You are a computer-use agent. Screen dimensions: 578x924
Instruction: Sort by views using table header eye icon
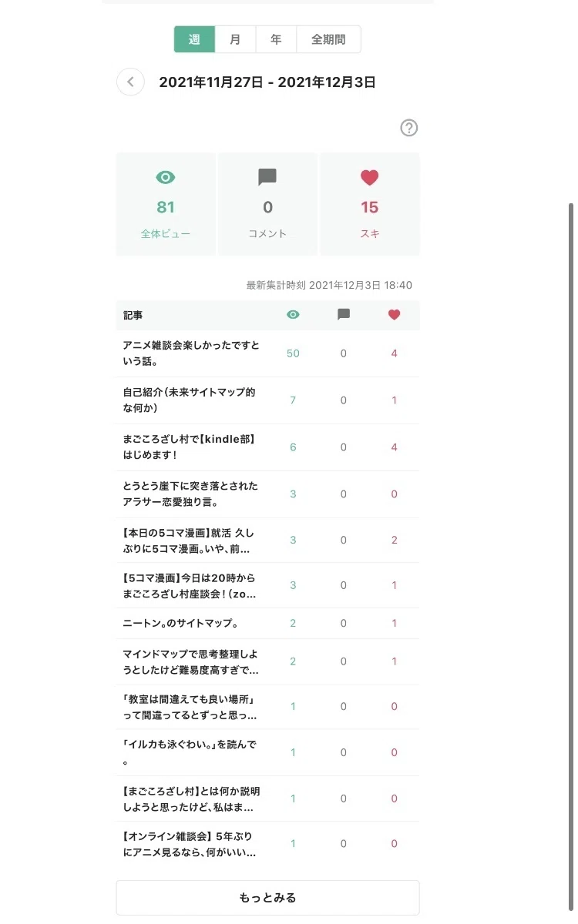(293, 315)
